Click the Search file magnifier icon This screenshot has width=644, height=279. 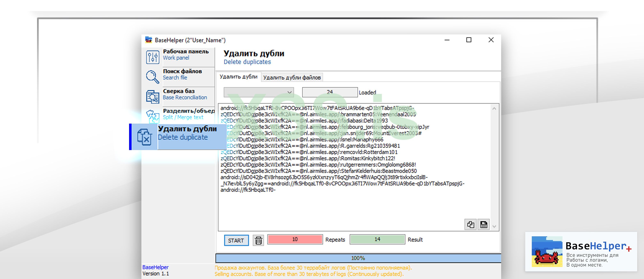pyautogui.click(x=152, y=77)
